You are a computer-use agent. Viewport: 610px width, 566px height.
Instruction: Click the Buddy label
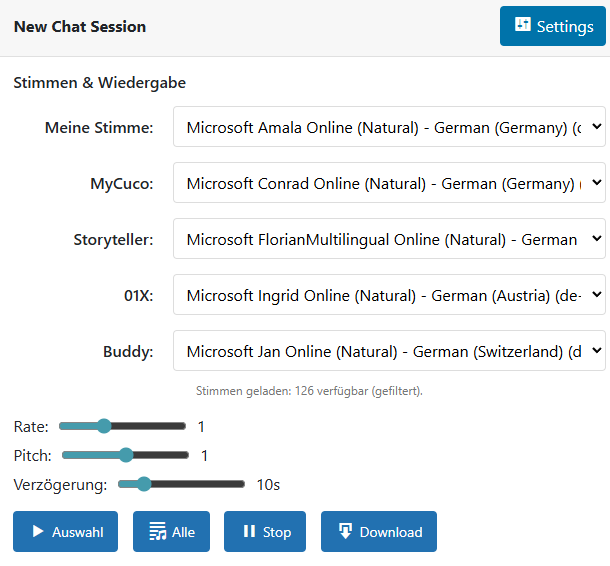(x=128, y=352)
